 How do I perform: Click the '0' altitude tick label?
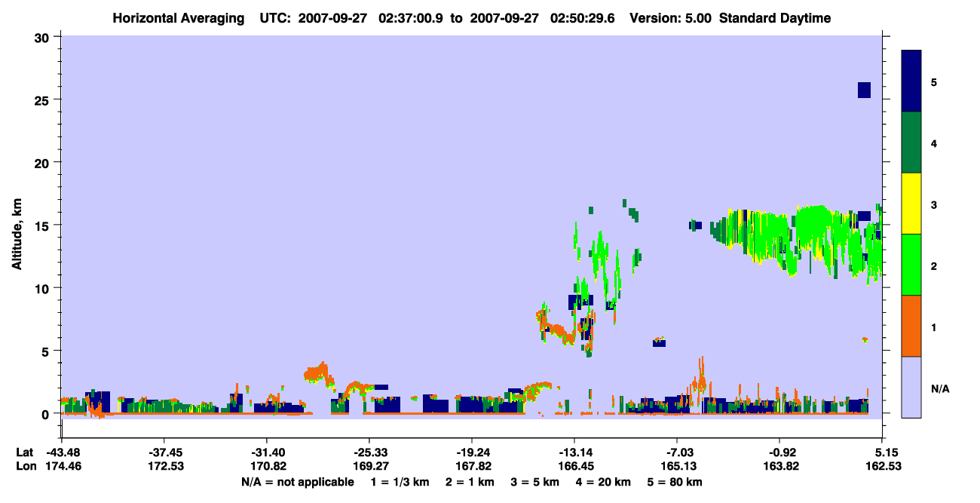pyautogui.click(x=47, y=413)
